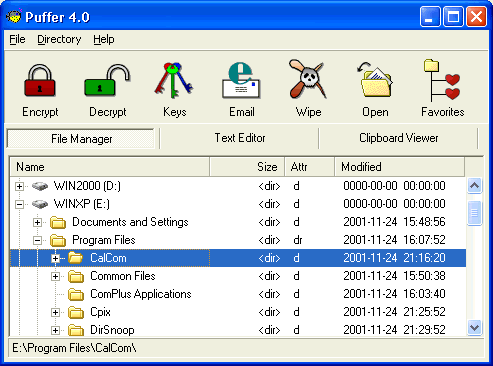Screen dimensions: 493x366
Task: Click the WINXP (E:) drive icon
Action: (x=40, y=204)
